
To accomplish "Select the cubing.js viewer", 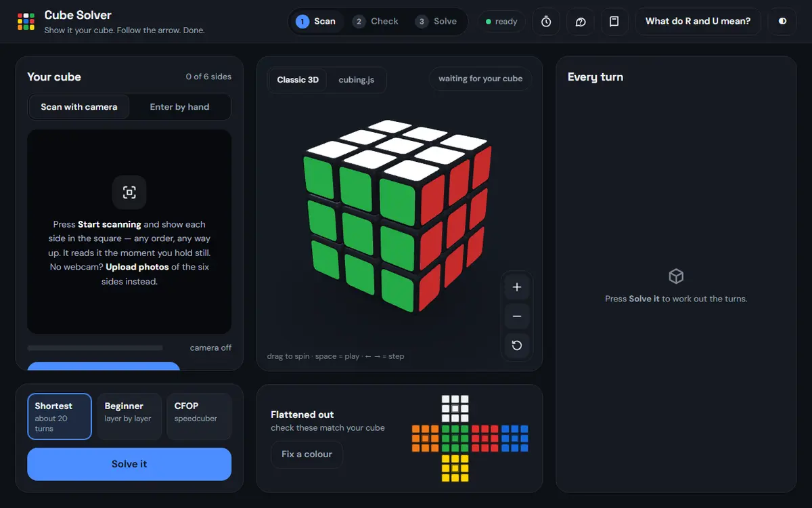I will tap(357, 80).
